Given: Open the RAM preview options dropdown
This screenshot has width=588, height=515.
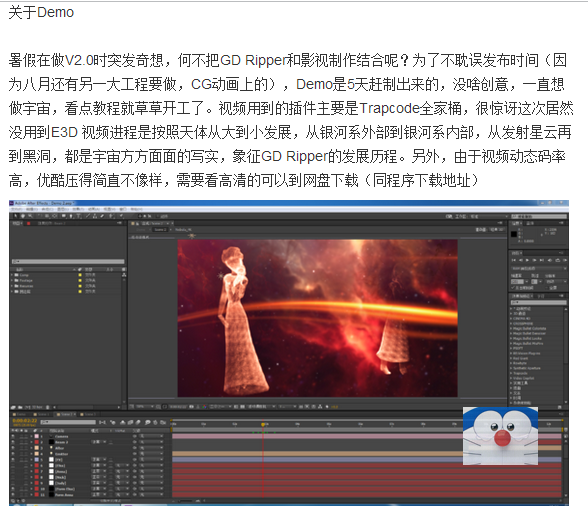Looking at the screenshot, I should tap(539, 269).
